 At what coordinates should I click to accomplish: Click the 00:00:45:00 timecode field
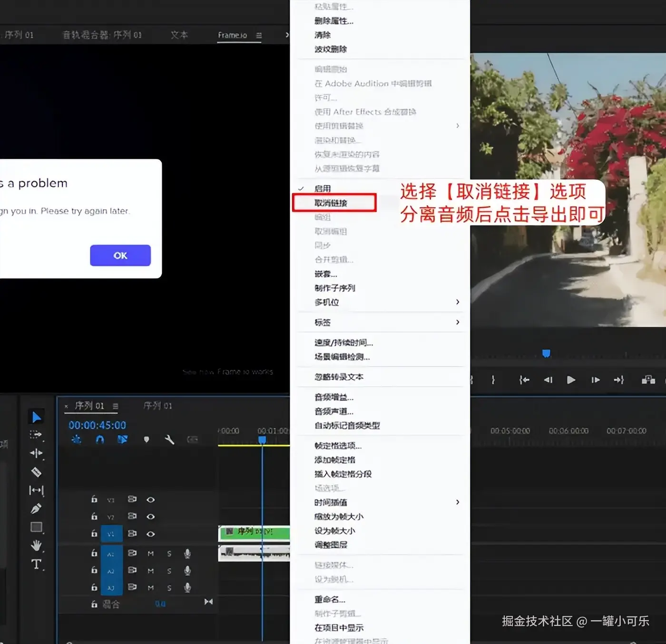coord(97,425)
